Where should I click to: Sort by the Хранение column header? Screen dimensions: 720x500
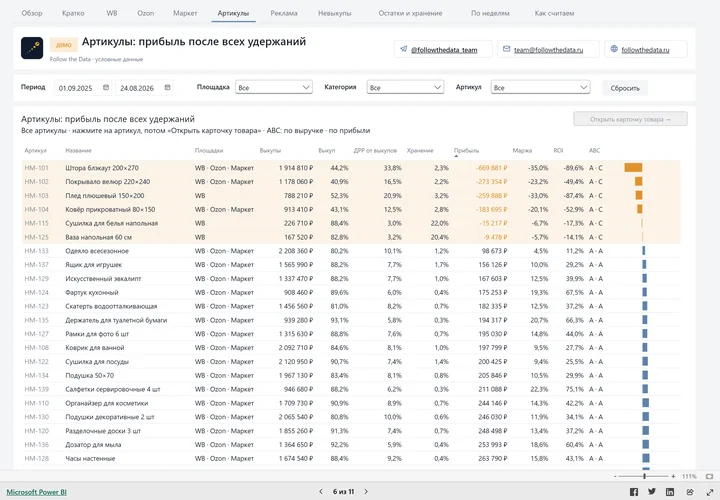tap(420, 150)
